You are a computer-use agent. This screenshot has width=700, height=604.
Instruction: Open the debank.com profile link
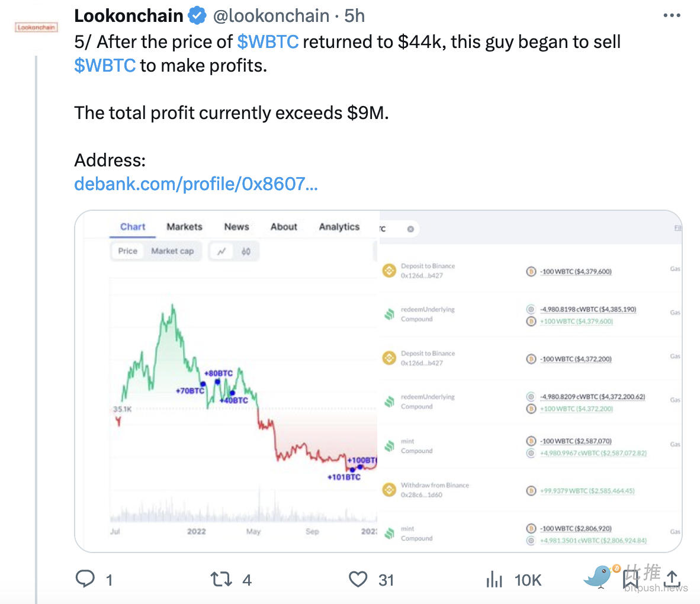(x=196, y=184)
